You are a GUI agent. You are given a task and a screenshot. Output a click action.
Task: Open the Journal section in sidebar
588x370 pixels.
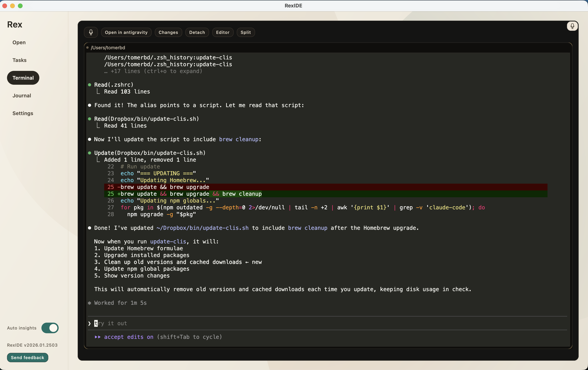(22, 95)
